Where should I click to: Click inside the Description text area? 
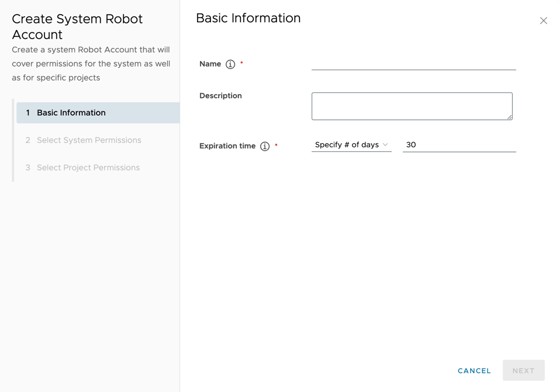click(x=412, y=106)
